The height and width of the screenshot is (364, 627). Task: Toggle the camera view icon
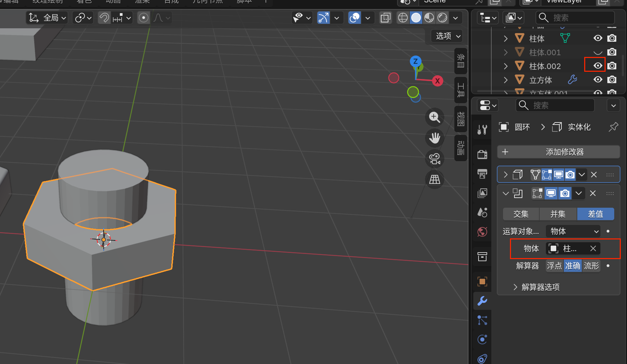434,159
